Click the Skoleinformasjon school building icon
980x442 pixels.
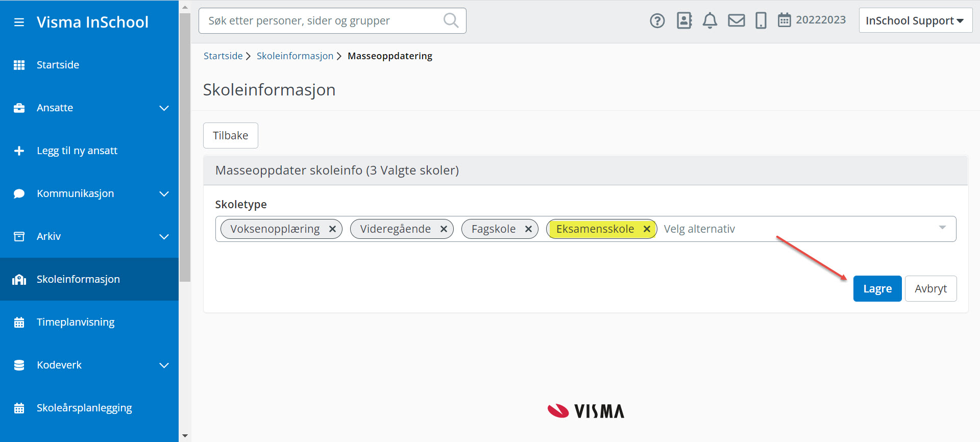[x=19, y=279]
